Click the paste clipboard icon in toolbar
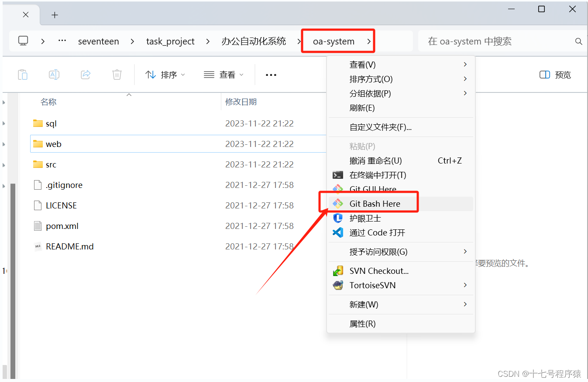The height and width of the screenshot is (382, 588). [x=23, y=75]
